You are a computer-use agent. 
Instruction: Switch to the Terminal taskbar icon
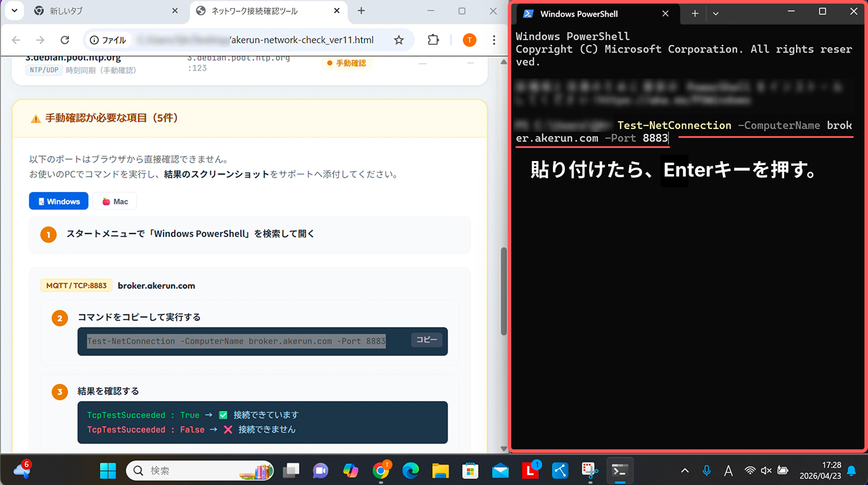[x=619, y=471]
